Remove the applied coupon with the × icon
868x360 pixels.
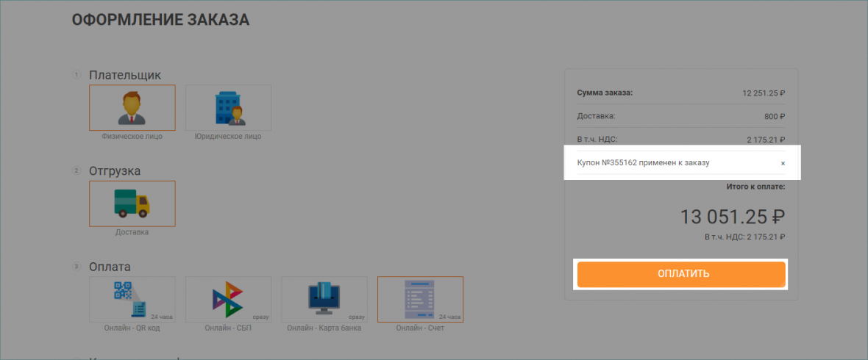pyautogui.click(x=783, y=163)
